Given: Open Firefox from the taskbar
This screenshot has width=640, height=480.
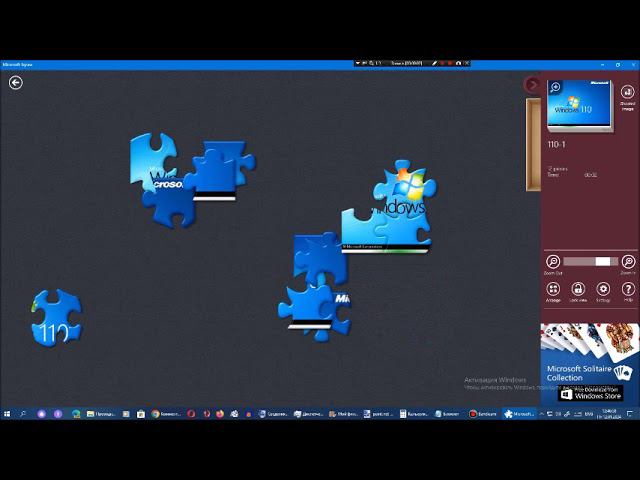Looking at the screenshot, I should 220,414.
